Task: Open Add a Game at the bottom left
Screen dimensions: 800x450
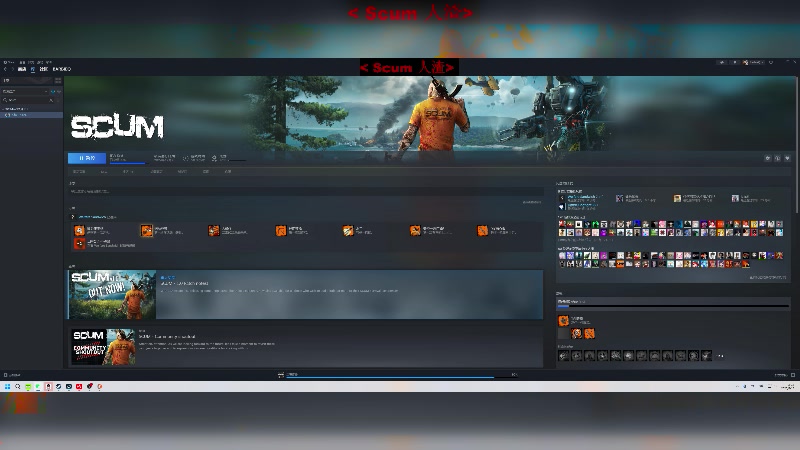Action: pos(12,375)
